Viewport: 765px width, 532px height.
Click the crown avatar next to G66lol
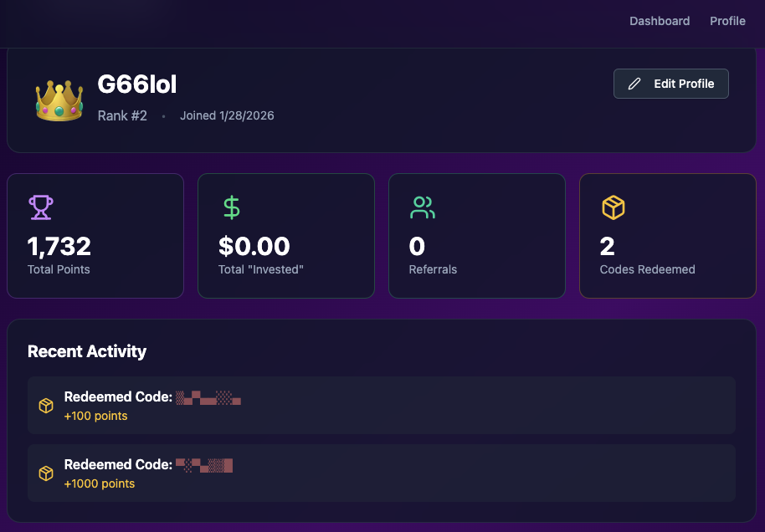click(x=59, y=99)
